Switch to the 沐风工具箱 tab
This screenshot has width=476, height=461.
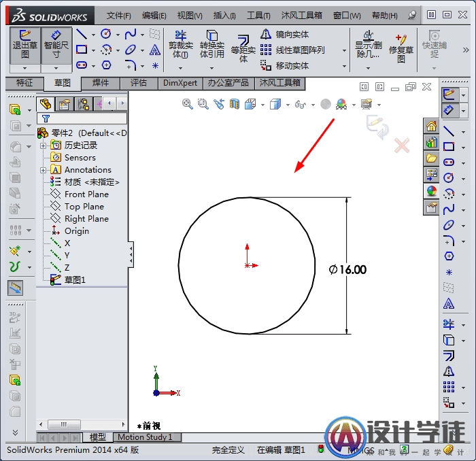(280, 83)
